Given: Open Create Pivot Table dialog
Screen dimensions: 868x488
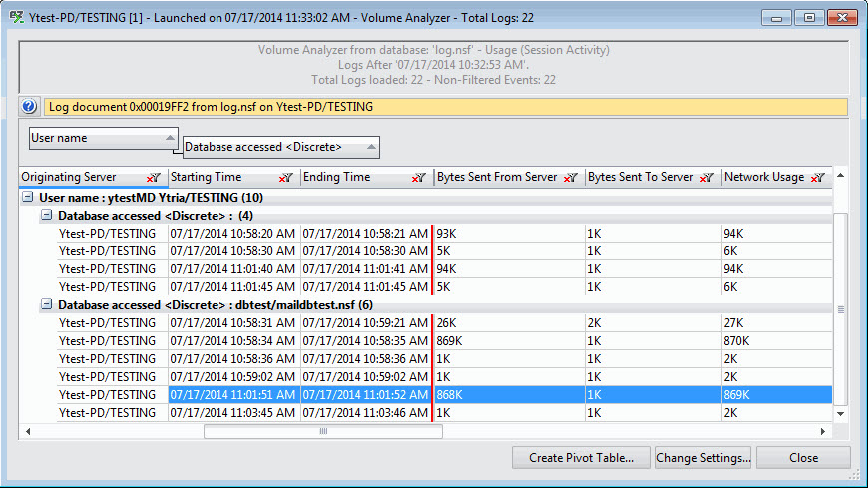Looking at the screenshot, I should point(582,458).
